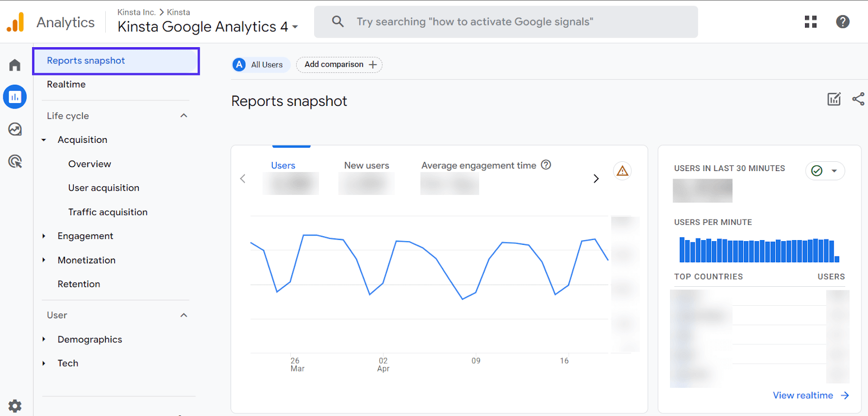Click the plus icon on Add comparison
This screenshot has height=416, width=868.
(x=373, y=65)
